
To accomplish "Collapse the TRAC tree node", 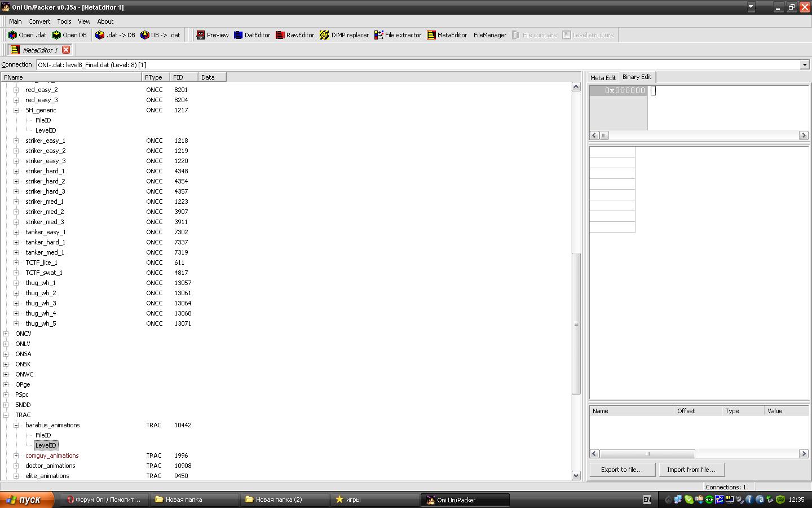I will pyautogui.click(x=6, y=415).
